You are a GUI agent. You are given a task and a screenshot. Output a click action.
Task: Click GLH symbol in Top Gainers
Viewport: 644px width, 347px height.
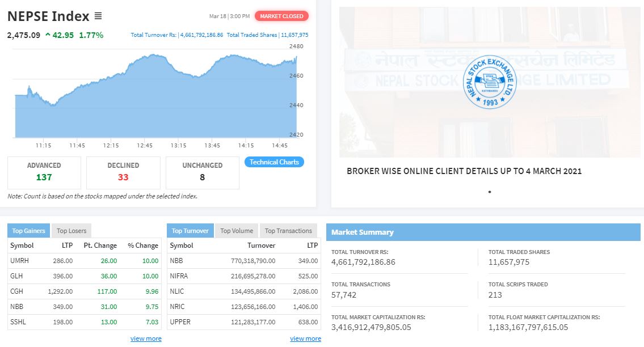(16, 276)
